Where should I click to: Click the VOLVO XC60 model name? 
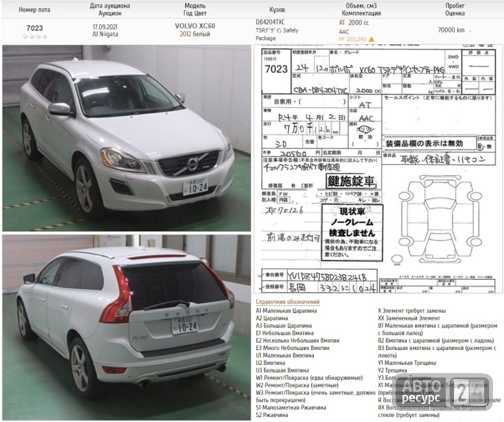pos(195,26)
